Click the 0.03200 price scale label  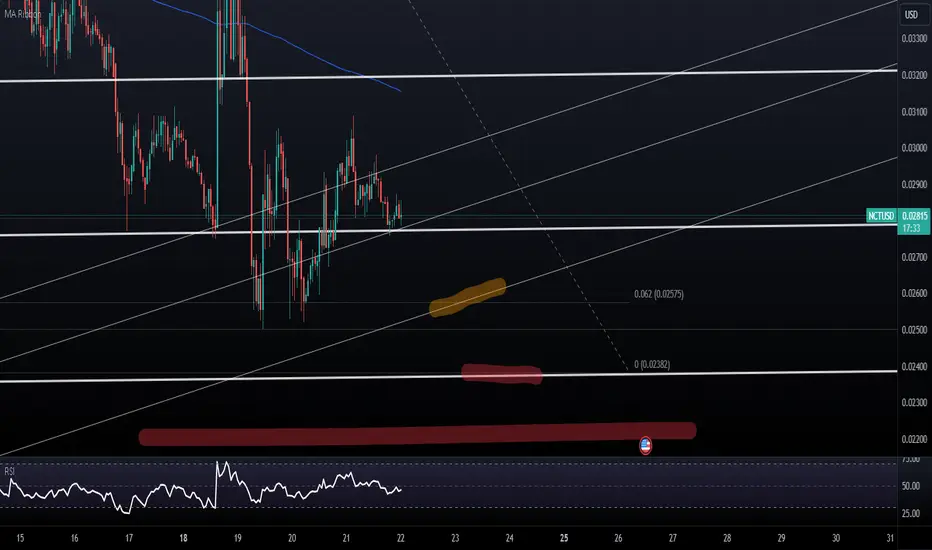tap(914, 76)
